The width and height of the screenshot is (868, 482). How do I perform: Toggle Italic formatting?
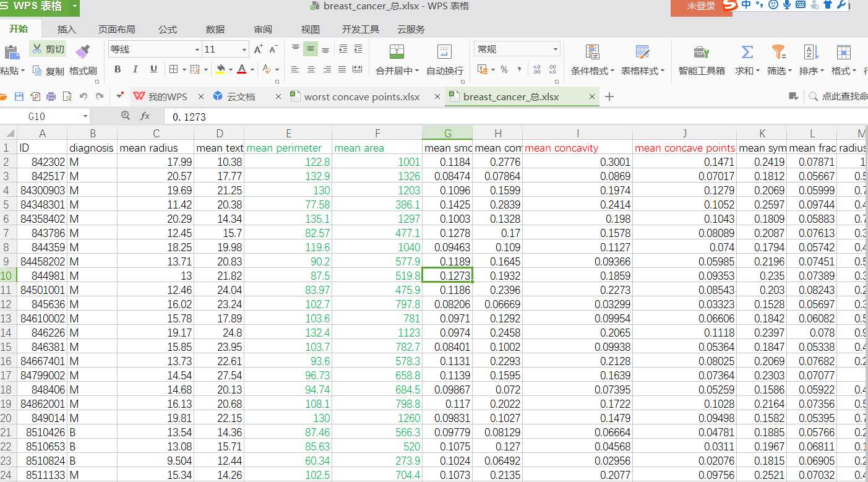(x=135, y=69)
